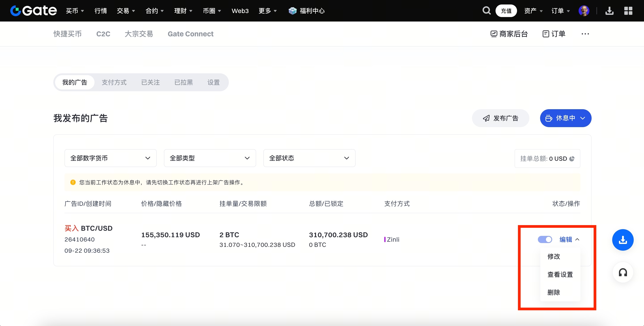Open the 全部状态 status dropdown

pyautogui.click(x=309, y=158)
